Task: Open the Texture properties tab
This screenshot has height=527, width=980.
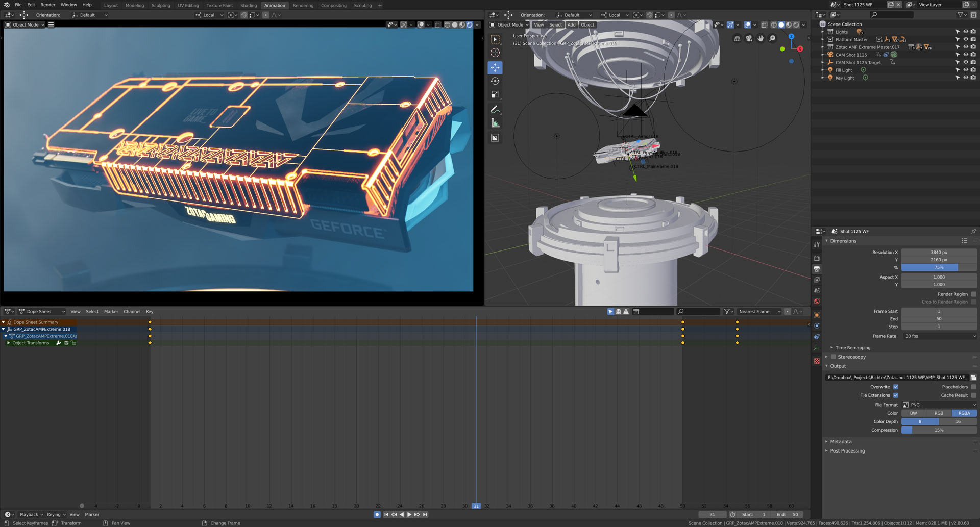Action: pyautogui.click(x=817, y=361)
